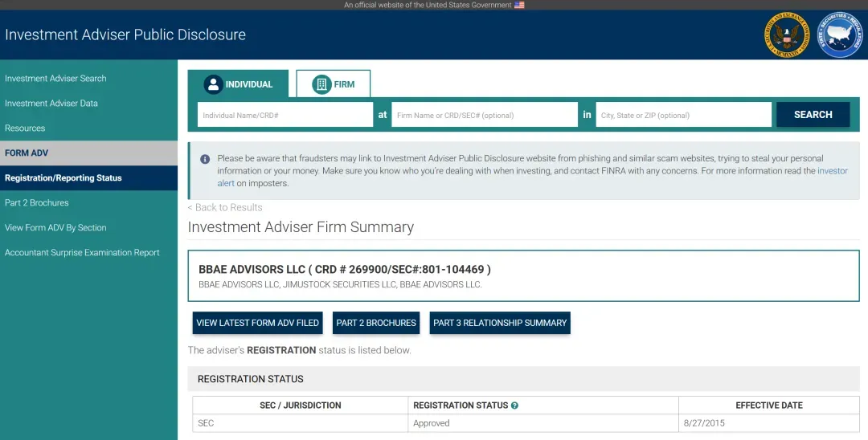Click the firm's other names line under heading
This screenshot has height=440, width=868.
[x=340, y=285]
